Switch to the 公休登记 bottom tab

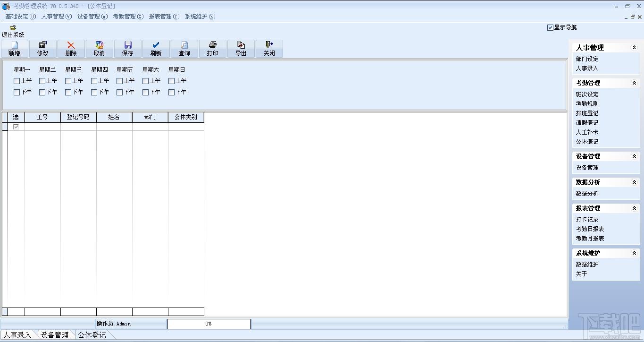[x=92, y=335]
